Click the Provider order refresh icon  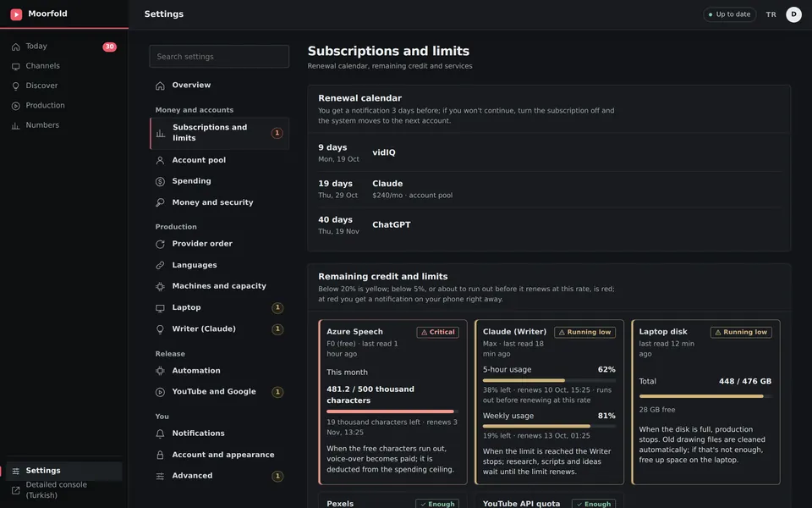[x=160, y=244]
